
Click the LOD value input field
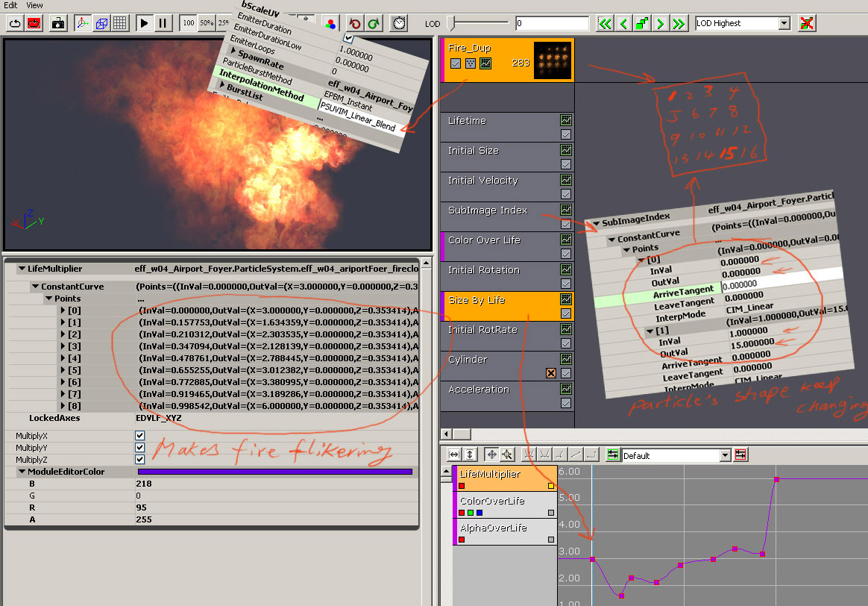click(552, 23)
